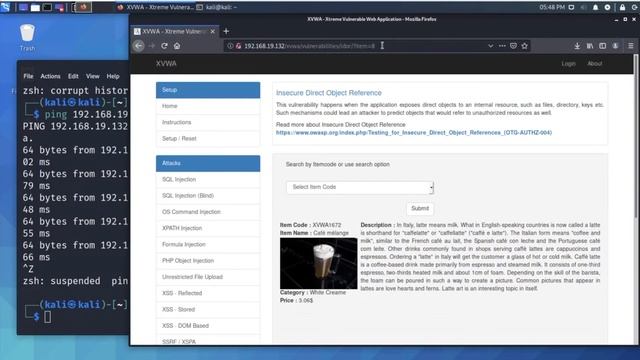Click the show desktop panel icon
The height and width of the screenshot is (360, 640).
point(23,7)
